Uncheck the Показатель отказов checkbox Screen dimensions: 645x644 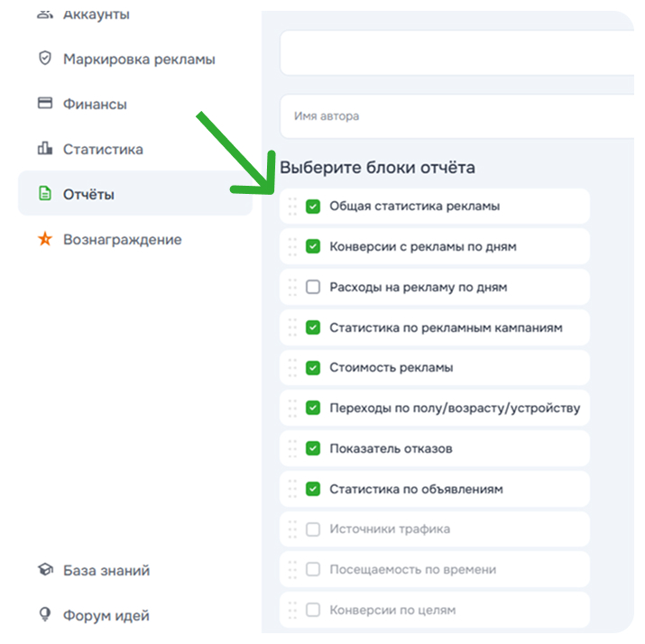tap(313, 448)
